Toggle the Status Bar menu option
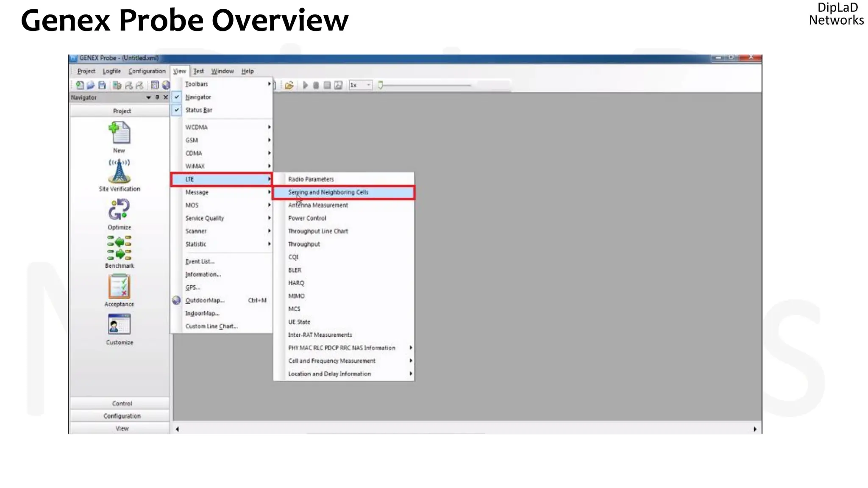 click(198, 110)
